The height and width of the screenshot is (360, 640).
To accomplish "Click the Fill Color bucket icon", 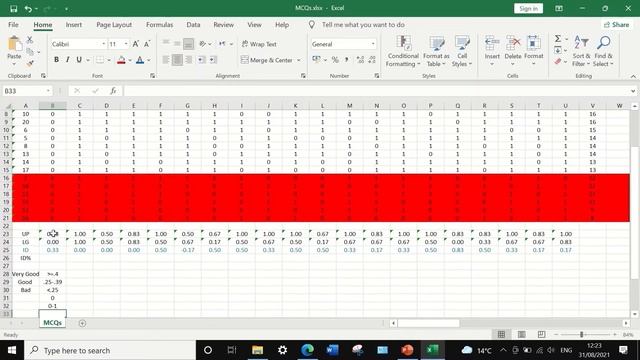I will [x=121, y=60].
